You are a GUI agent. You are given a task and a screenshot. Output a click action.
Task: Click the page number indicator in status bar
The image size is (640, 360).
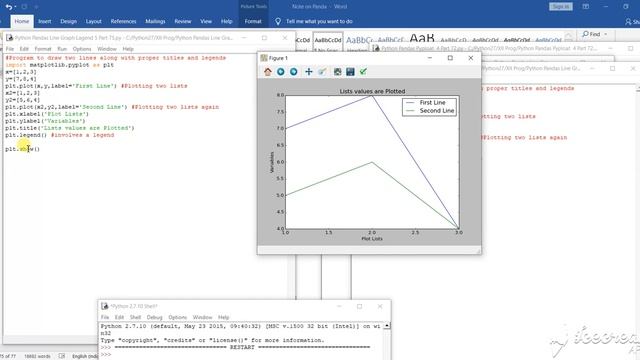pos(8,356)
